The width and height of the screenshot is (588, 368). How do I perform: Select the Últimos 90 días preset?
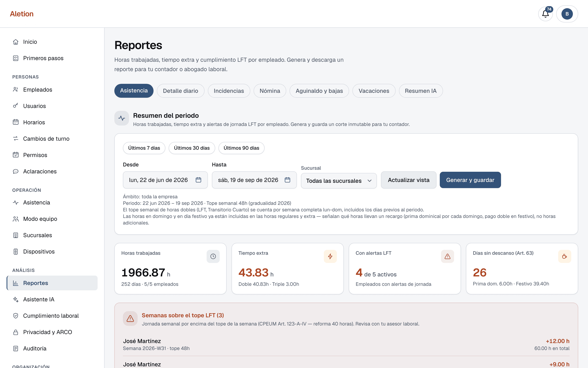(241, 148)
